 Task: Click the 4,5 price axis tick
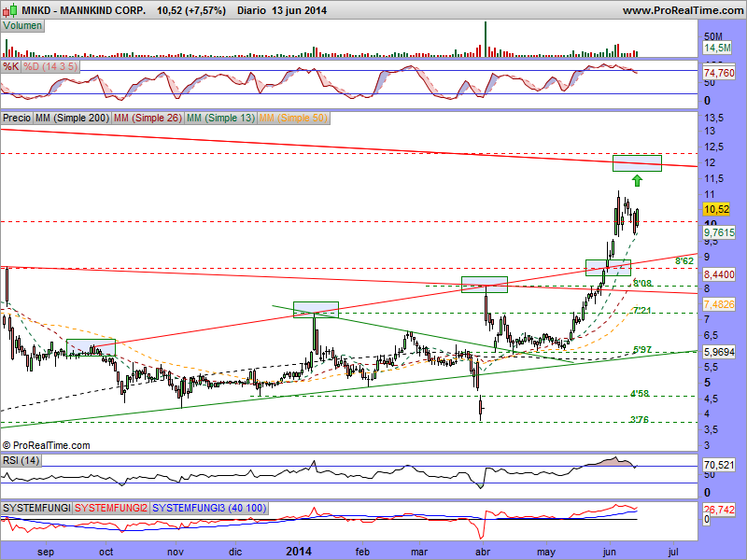[711, 399]
